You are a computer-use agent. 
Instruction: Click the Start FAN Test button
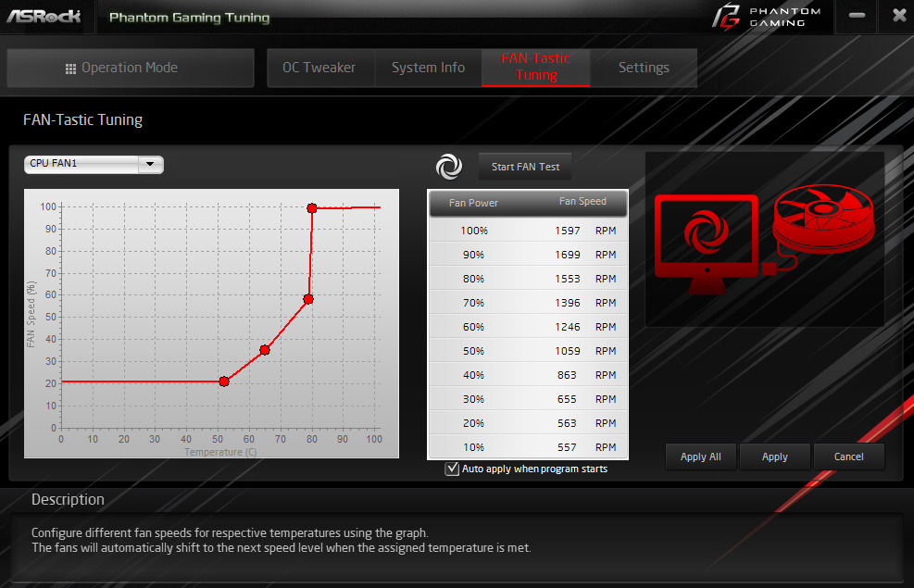click(525, 167)
